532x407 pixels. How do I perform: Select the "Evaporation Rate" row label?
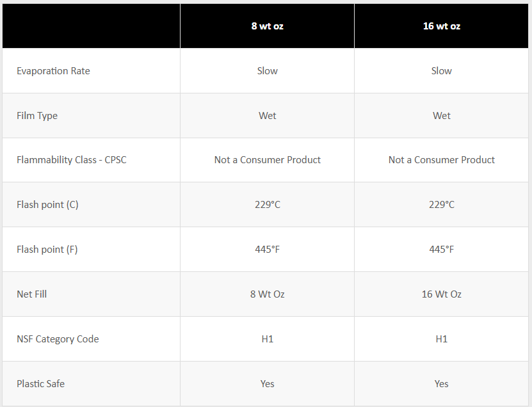(53, 71)
